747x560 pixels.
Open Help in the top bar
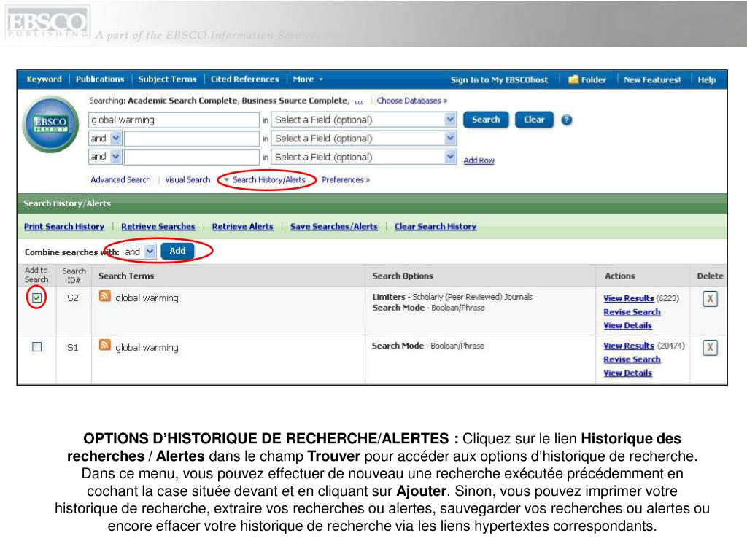pos(707,80)
